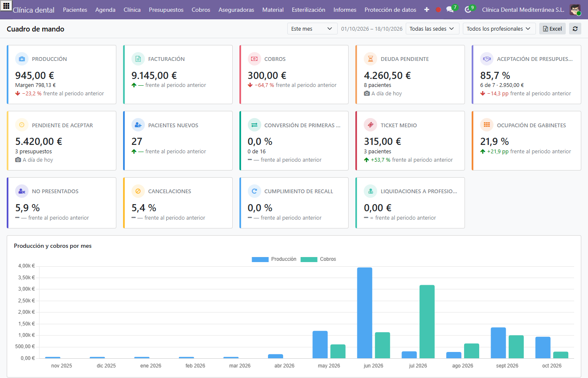Screen dimensions: 588x378
Task: Open the Esterilización menu
Action: pos(309,10)
